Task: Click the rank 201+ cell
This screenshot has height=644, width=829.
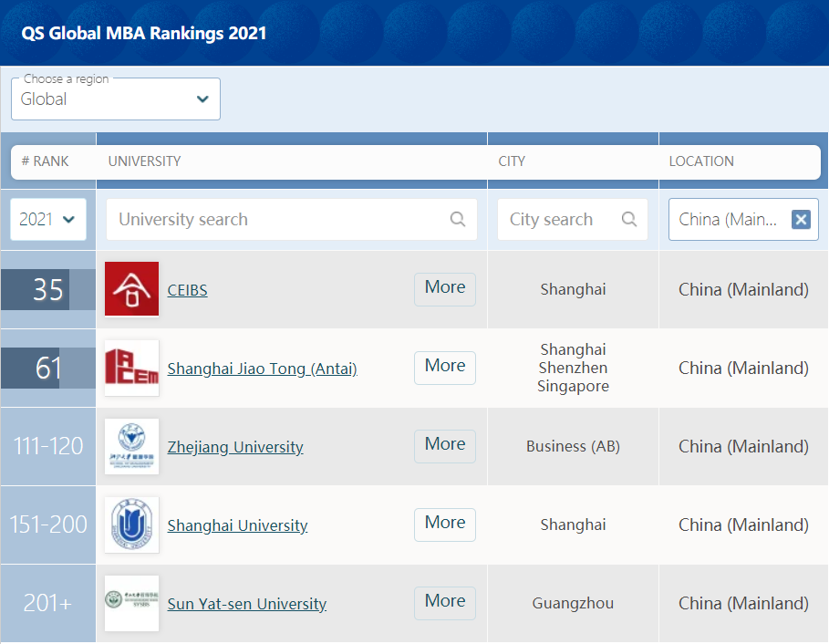Action: 47,603
